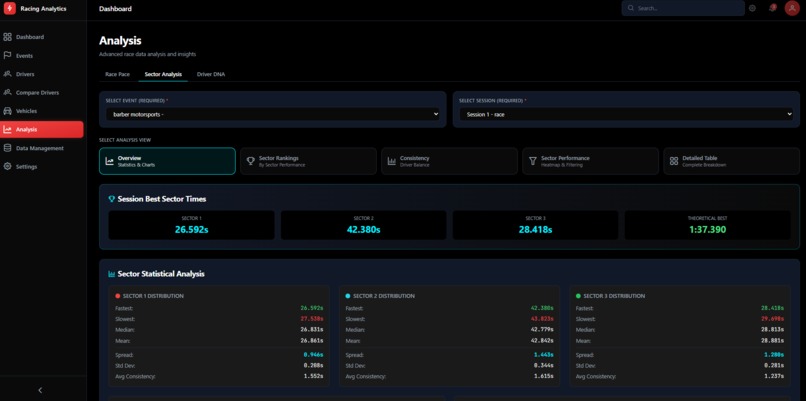Open the Select Session dropdown
806x401 pixels.
(x=626, y=114)
